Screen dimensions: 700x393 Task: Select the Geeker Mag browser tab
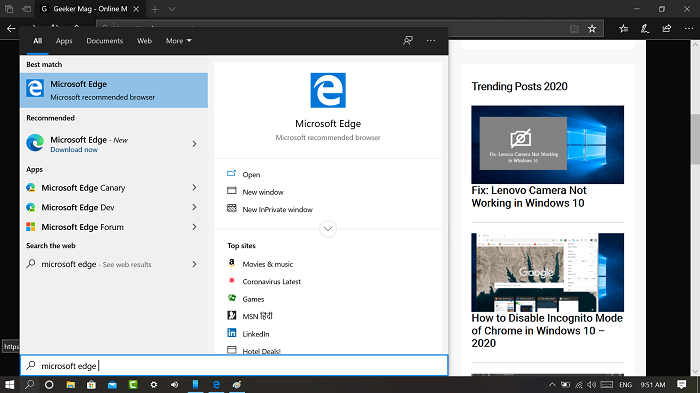tap(90, 9)
